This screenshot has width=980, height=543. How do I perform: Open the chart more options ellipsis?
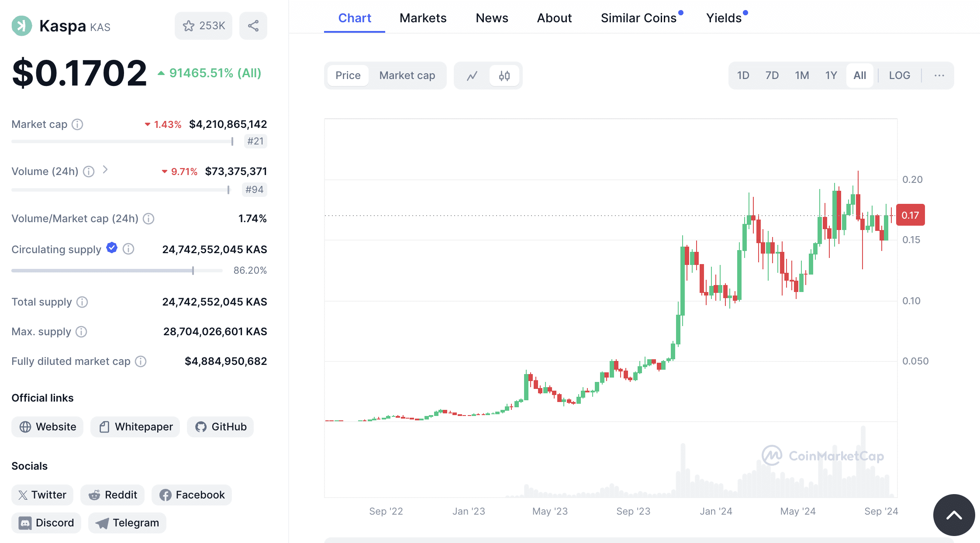point(939,76)
